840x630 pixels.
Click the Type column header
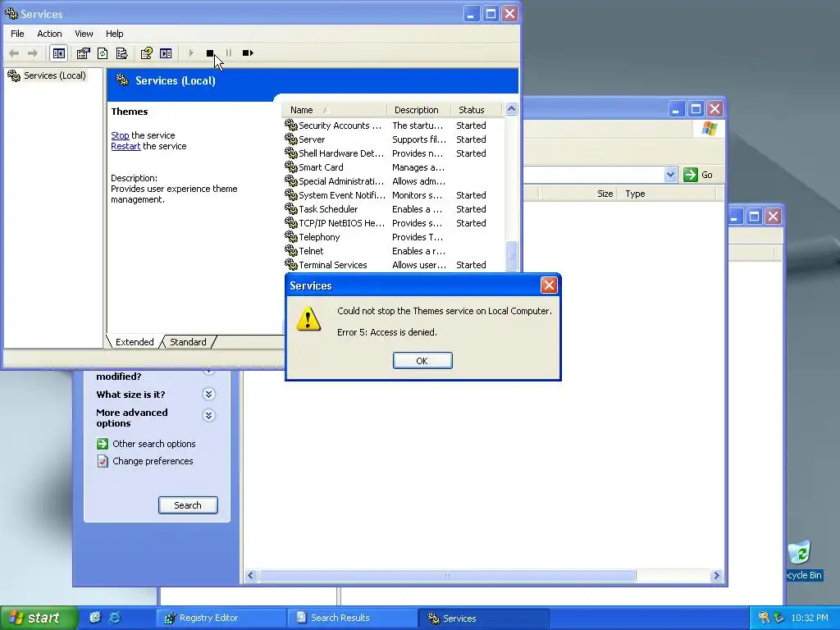pos(667,194)
